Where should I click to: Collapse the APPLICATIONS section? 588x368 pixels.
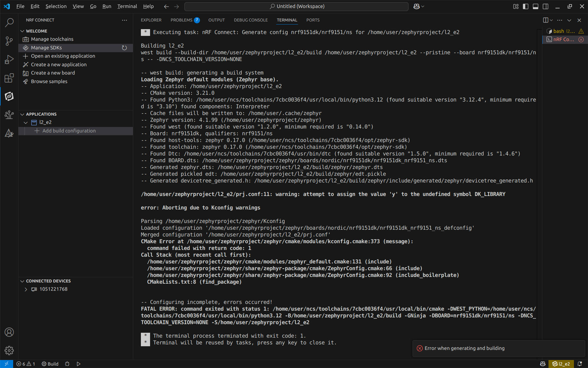pyautogui.click(x=22, y=114)
